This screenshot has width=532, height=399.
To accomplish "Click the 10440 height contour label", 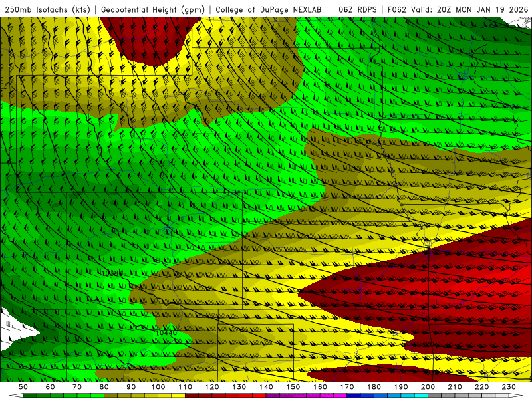I will (x=166, y=333).
